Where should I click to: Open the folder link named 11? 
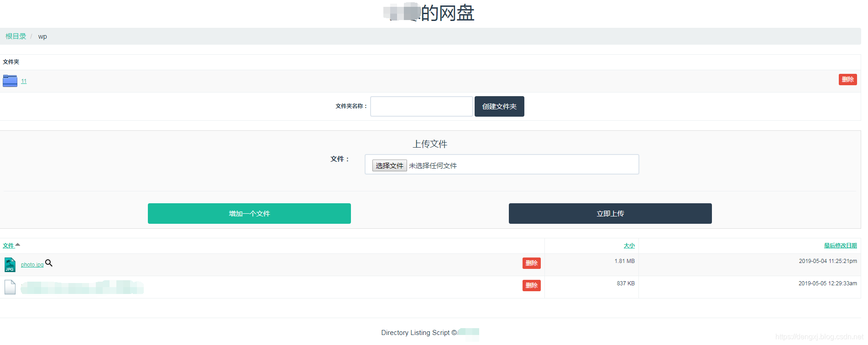click(x=24, y=81)
